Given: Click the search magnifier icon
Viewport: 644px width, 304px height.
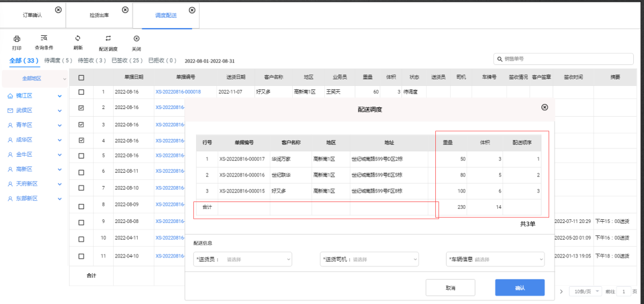Looking at the screenshot, I should 499,60.
